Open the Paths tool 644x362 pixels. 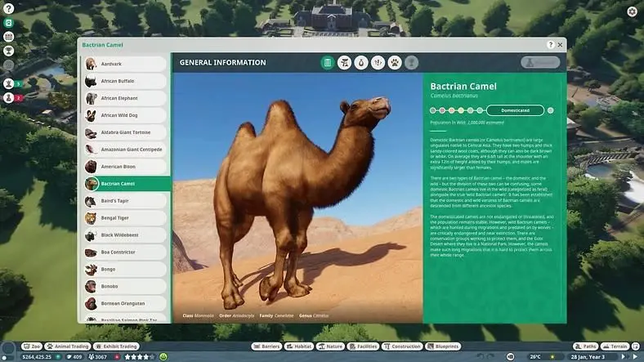coord(586,346)
